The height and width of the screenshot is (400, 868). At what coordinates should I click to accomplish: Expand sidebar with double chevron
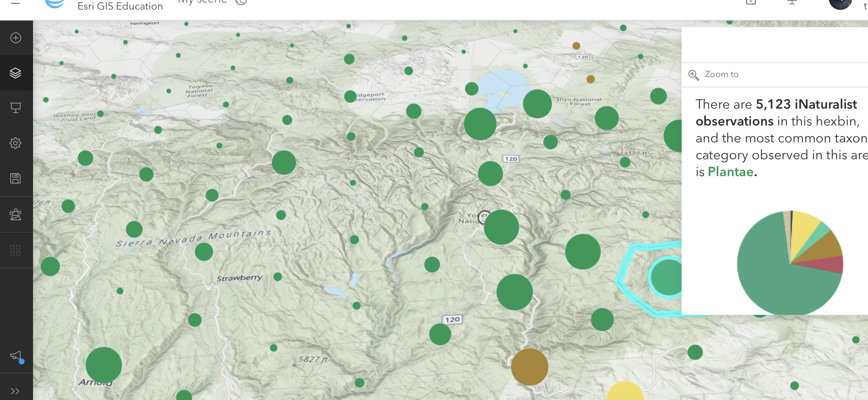click(15, 391)
